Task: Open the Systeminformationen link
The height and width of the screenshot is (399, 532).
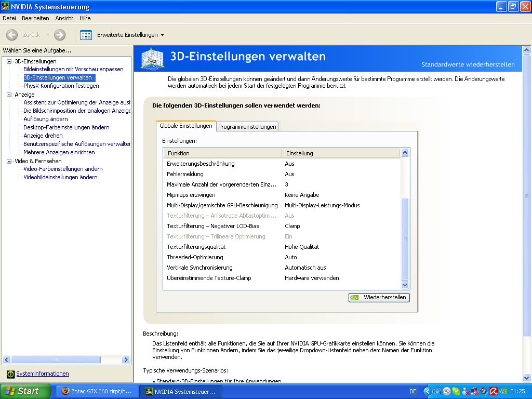Action: pos(43,374)
